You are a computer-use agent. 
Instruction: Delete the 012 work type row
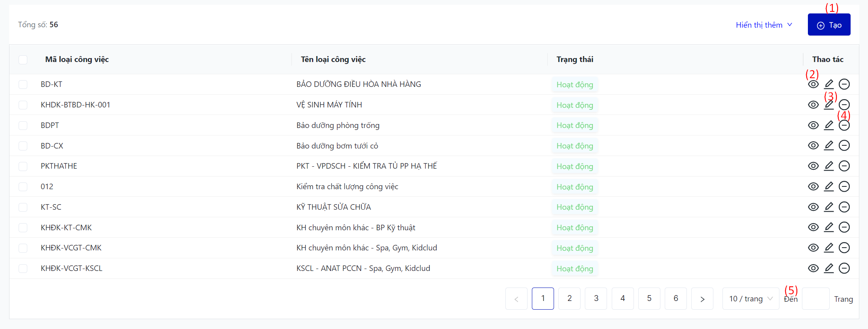(x=844, y=186)
